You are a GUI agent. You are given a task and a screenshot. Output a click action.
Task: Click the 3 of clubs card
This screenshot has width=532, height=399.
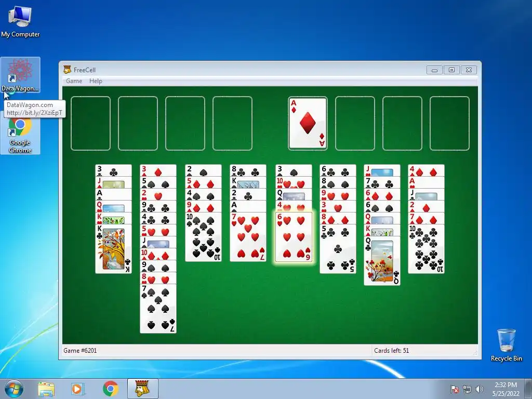click(113, 170)
